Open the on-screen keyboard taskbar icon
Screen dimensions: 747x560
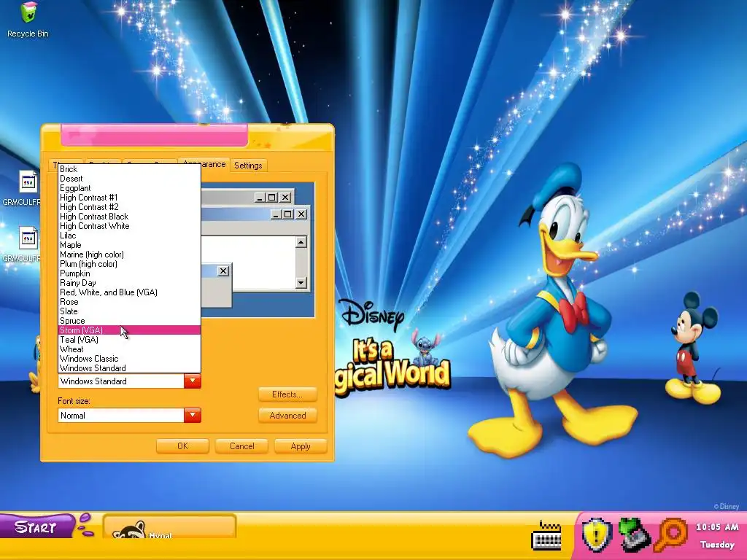point(546,536)
